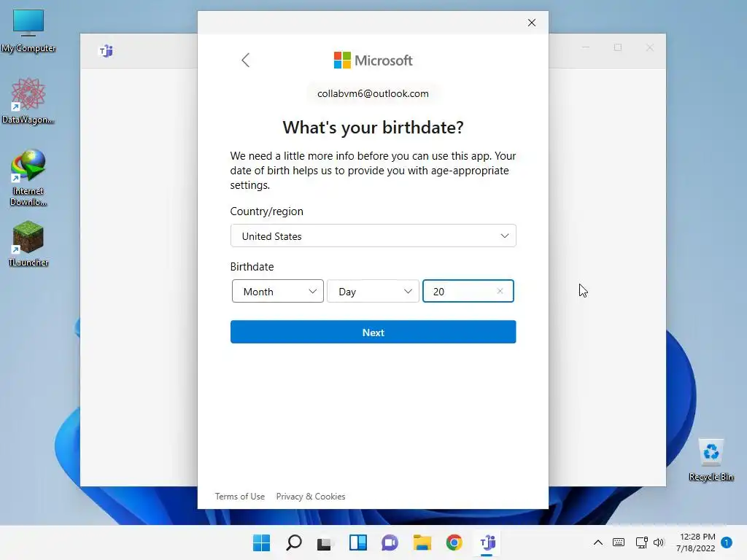The image size is (747, 560).
Task: Click the Birthdate field label
Action: (x=252, y=267)
